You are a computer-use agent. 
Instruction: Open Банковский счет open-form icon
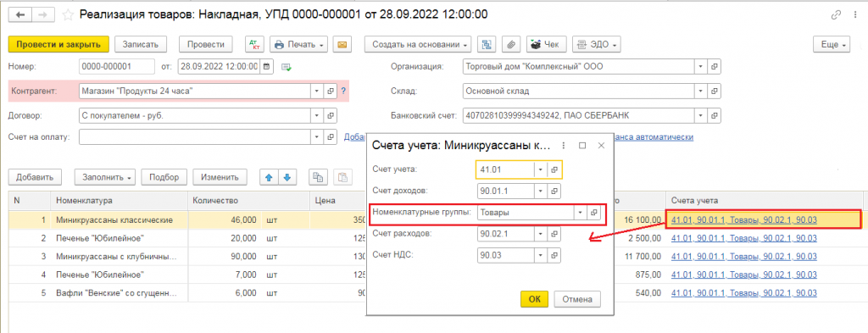coord(714,116)
